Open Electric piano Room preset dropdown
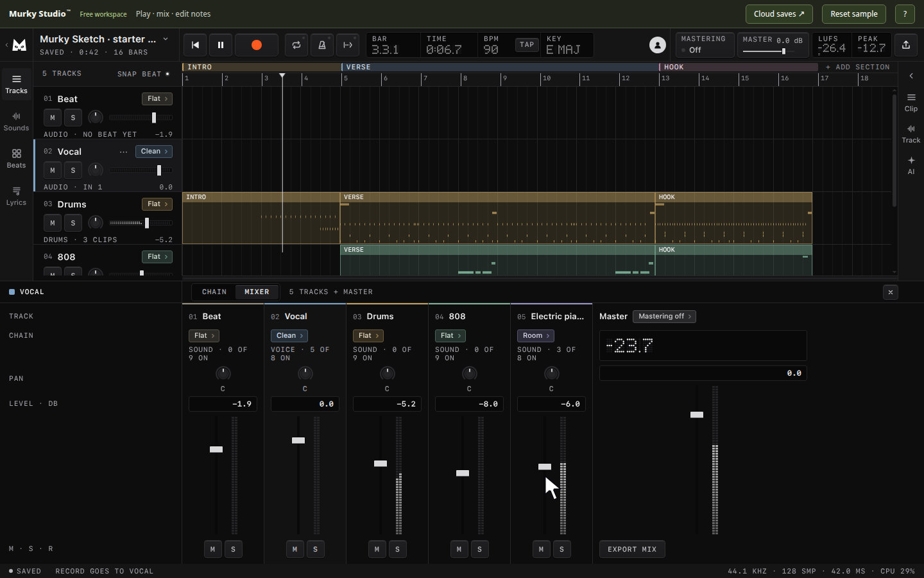924x578 pixels. pos(536,336)
